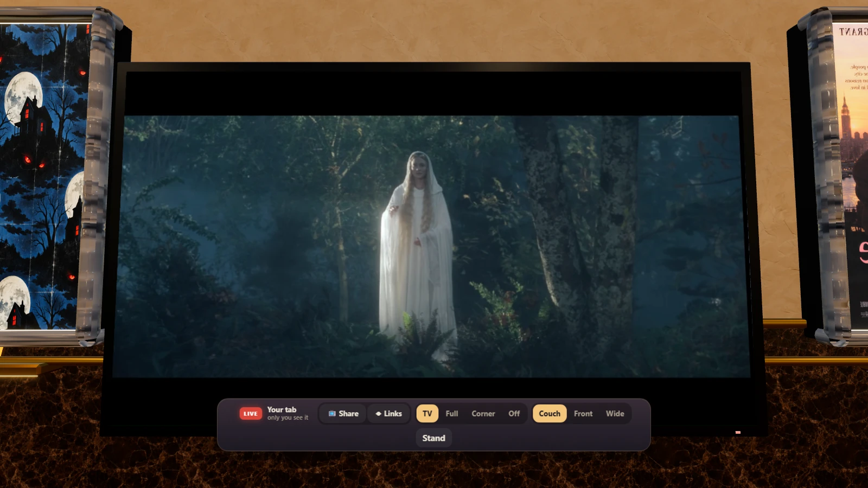The image size is (868, 488).
Task: Click the 'Your tab' status text
Action: (x=282, y=410)
